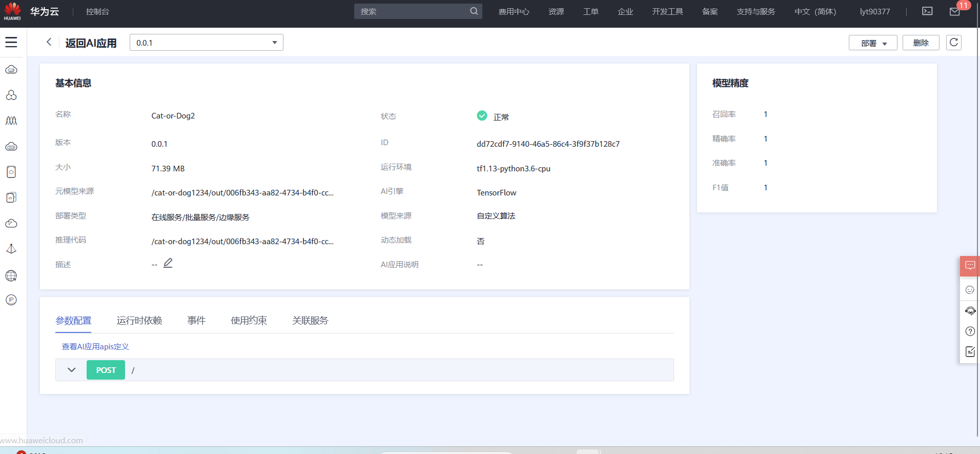
Task: Expand the POST api row chevron
Action: 72,370
